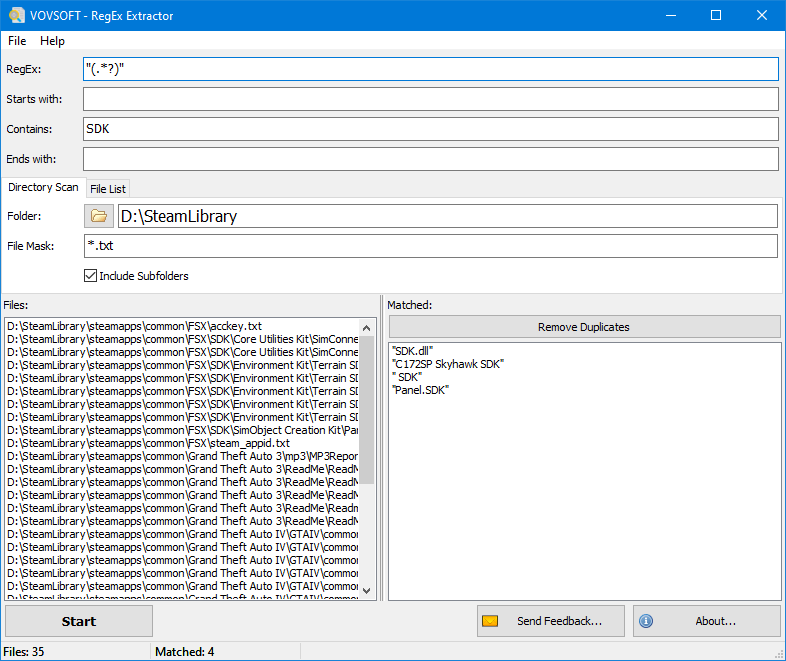The image size is (786, 661).
Task: Select the steam_appid.txt file row
Action: (182, 444)
